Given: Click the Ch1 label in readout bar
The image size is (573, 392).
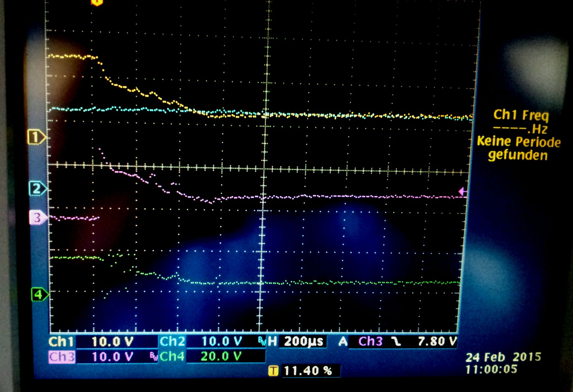Looking at the screenshot, I should (61, 342).
